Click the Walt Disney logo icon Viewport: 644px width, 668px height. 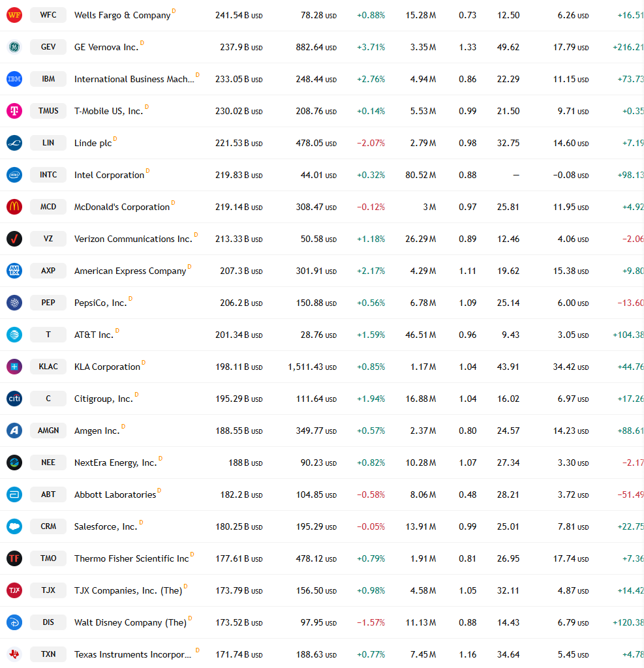pyautogui.click(x=14, y=622)
